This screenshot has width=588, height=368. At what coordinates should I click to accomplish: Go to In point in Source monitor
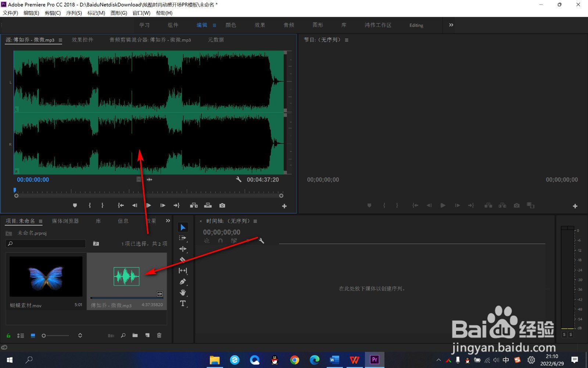(x=121, y=205)
